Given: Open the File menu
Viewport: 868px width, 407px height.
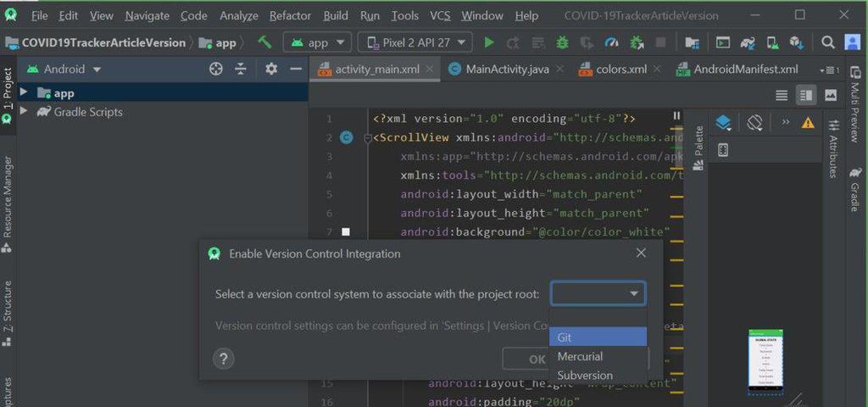Looking at the screenshot, I should (39, 15).
